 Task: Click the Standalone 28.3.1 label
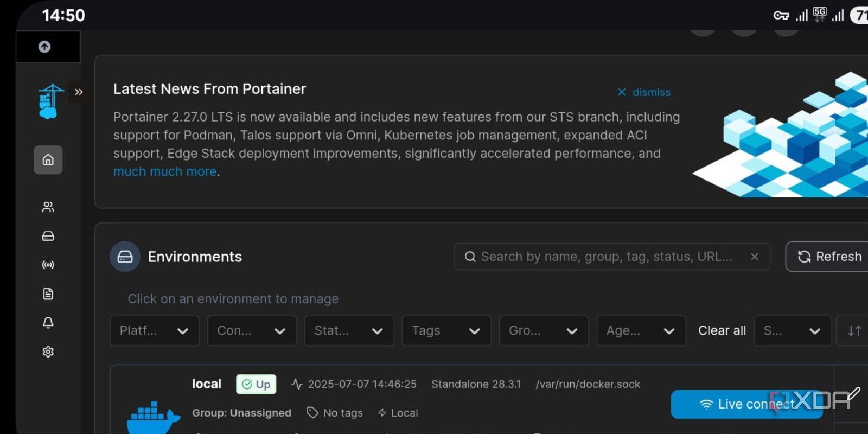coord(476,384)
